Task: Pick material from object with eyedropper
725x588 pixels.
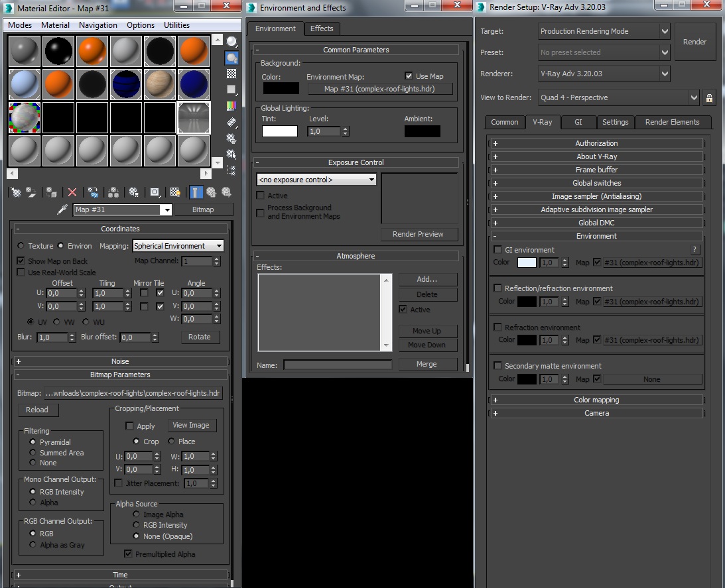Action: [62, 209]
